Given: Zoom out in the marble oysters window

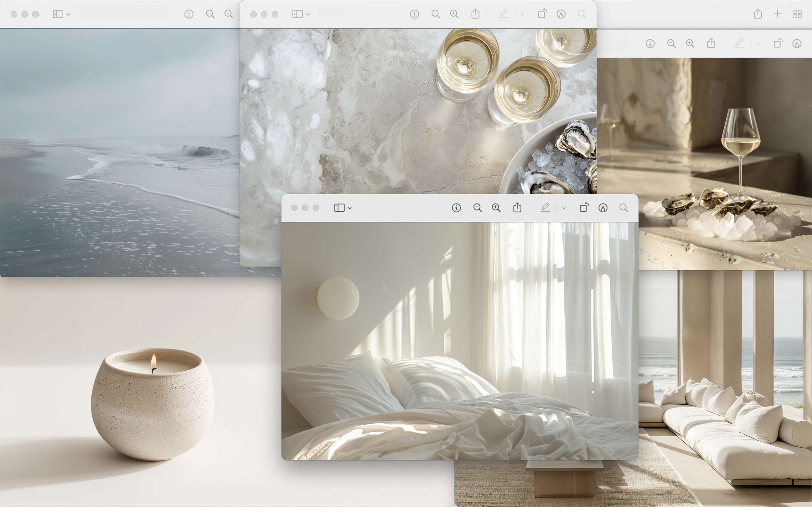Looking at the screenshot, I should [436, 14].
